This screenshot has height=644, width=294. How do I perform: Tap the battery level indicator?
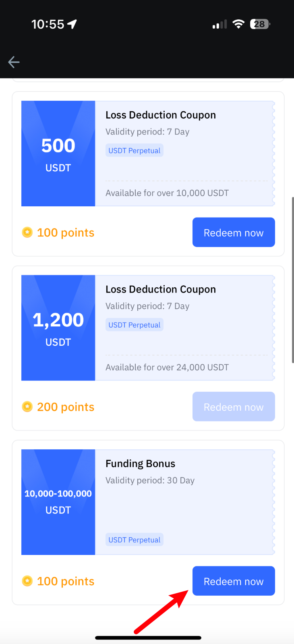(x=260, y=24)
